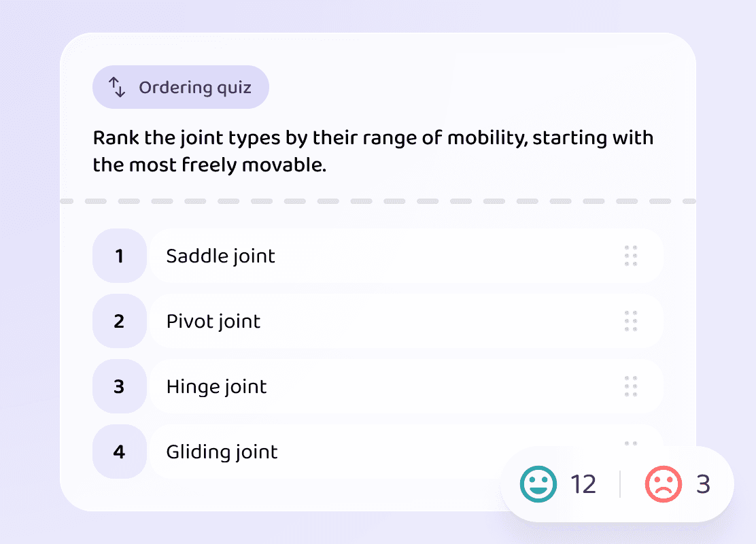Click the number 3 rank badge
756x544 pixels.
coord(120,386)
